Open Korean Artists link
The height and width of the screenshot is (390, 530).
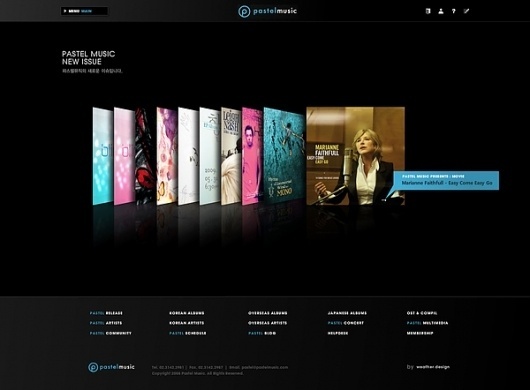pos(187,323)
